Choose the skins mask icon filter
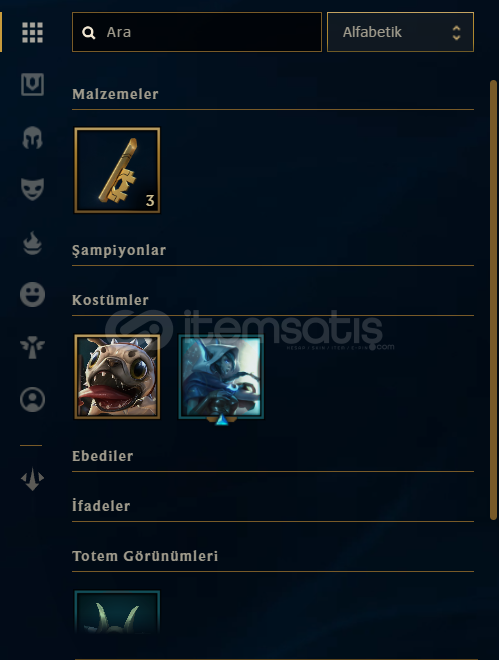 pyautogui.click(x=32, y=189)
